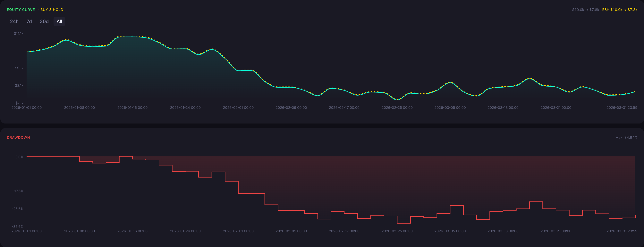
Task: Click the BUY & HOLD legend label
Action: coord(52,10)
